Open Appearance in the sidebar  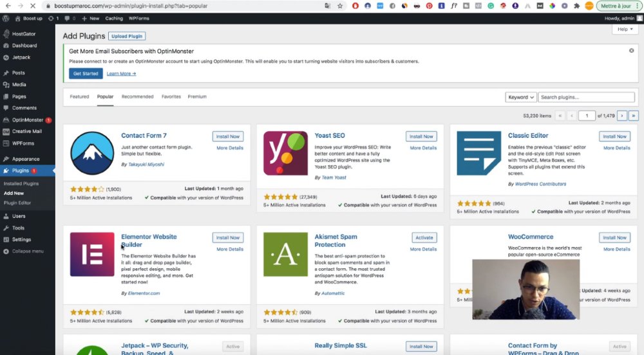point(26,159)
